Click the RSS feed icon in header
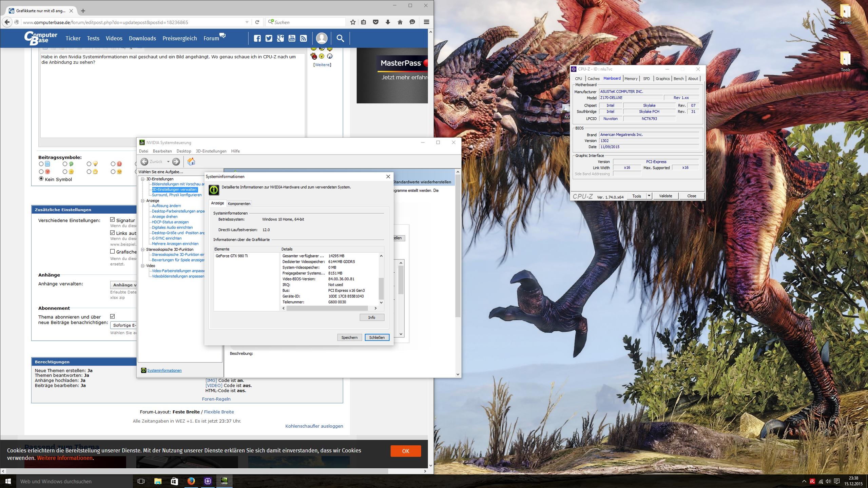Screen dimensions: 868x488 303,38
